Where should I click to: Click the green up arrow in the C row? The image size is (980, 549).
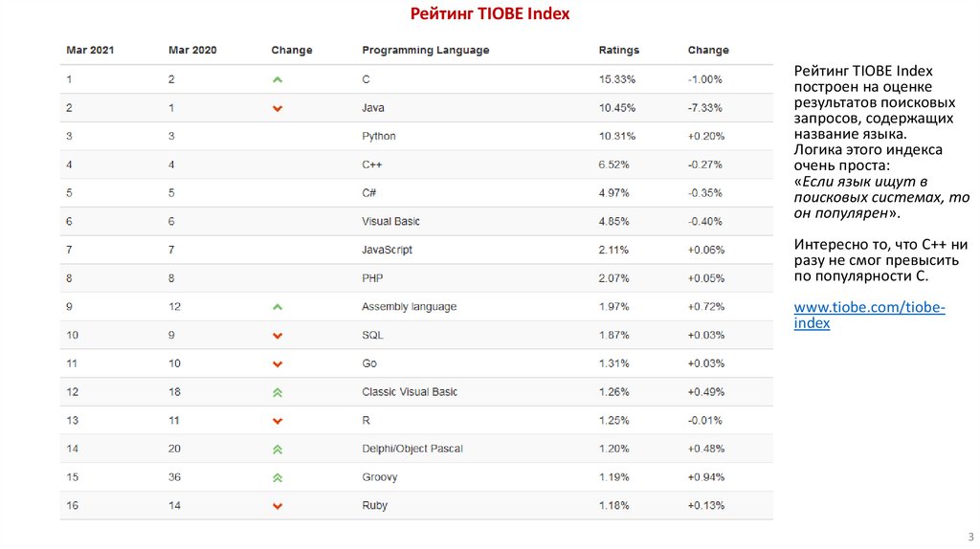coord(278,79)
